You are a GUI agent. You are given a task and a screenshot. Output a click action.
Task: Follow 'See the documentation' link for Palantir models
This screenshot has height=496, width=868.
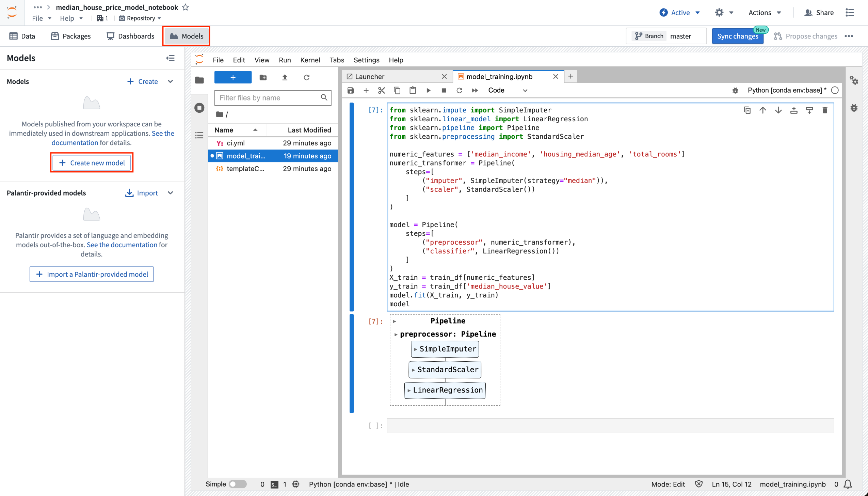point(122,245)
